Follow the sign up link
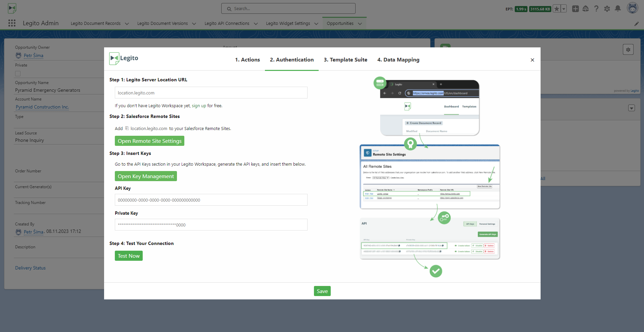Viewport: 644px width, 332px height. click(x=199, y=106)
